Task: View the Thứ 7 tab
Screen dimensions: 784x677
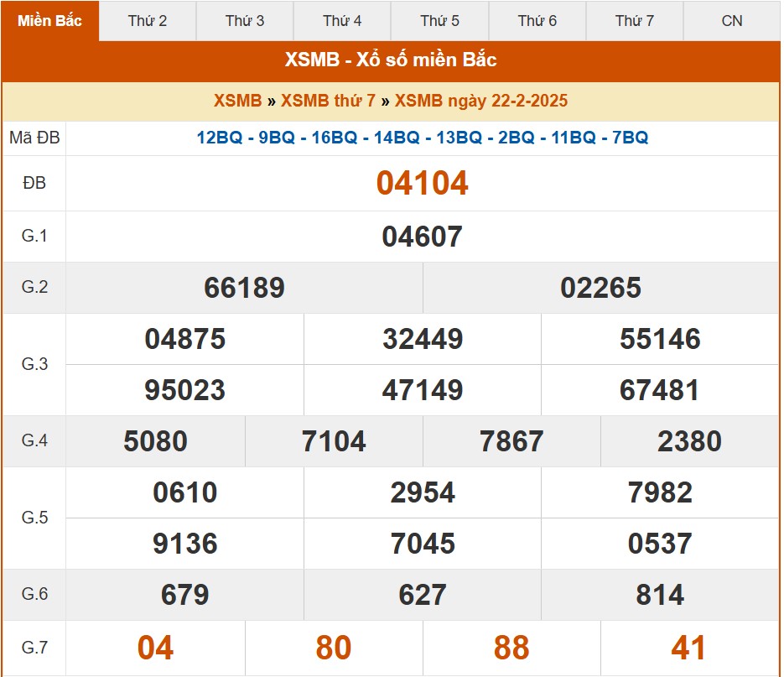Action: (634, 21)
